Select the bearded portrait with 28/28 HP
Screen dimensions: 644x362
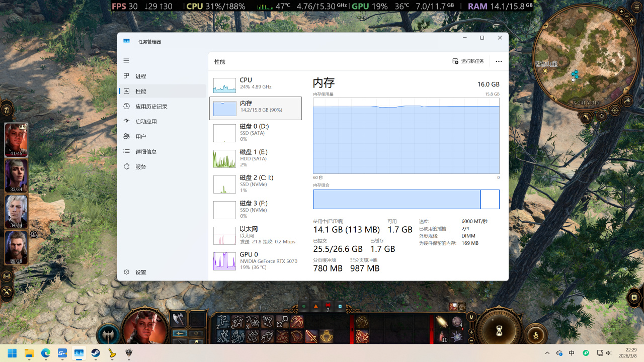pyautogui.click(x=16, y=247)
